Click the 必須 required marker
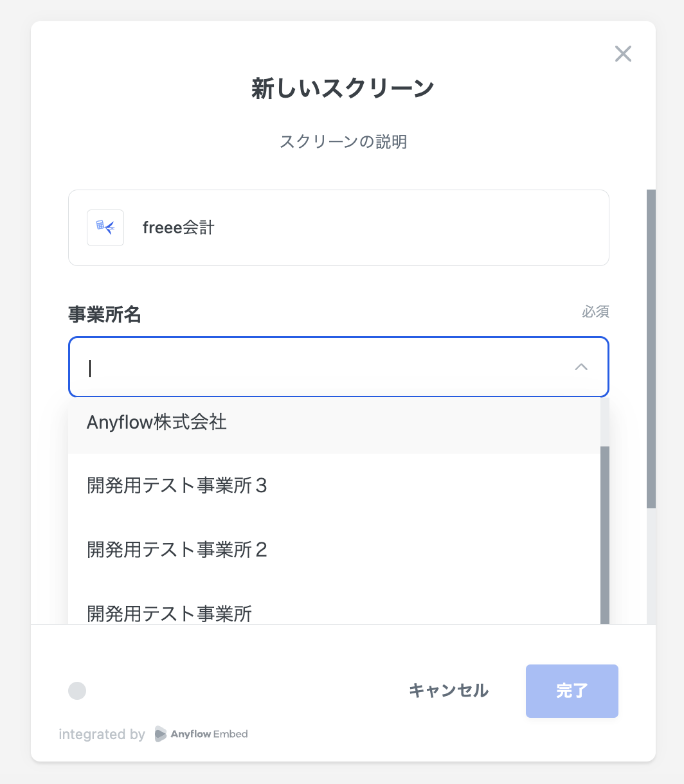684x784 pixels. pyautogui.click(x=595, y=312)
